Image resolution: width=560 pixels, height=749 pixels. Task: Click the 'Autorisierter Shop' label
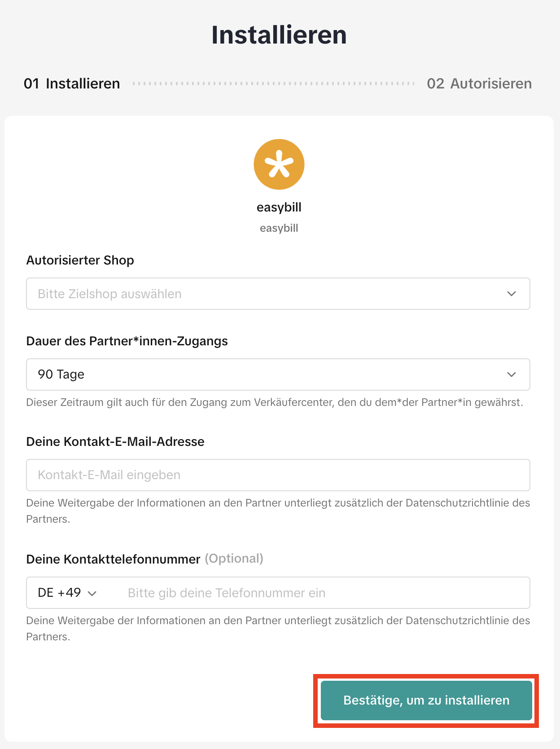(x=80, y=260)
